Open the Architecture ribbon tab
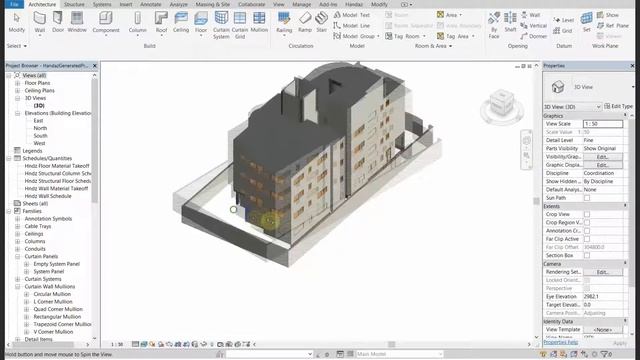640x360 pixels. (x=42, y=4)
